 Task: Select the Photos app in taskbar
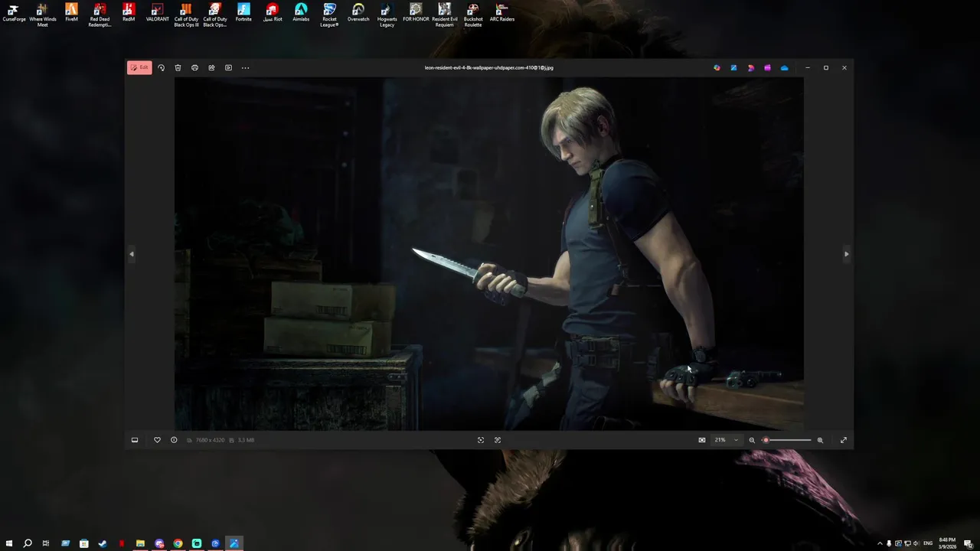click(x=234, y=543)
